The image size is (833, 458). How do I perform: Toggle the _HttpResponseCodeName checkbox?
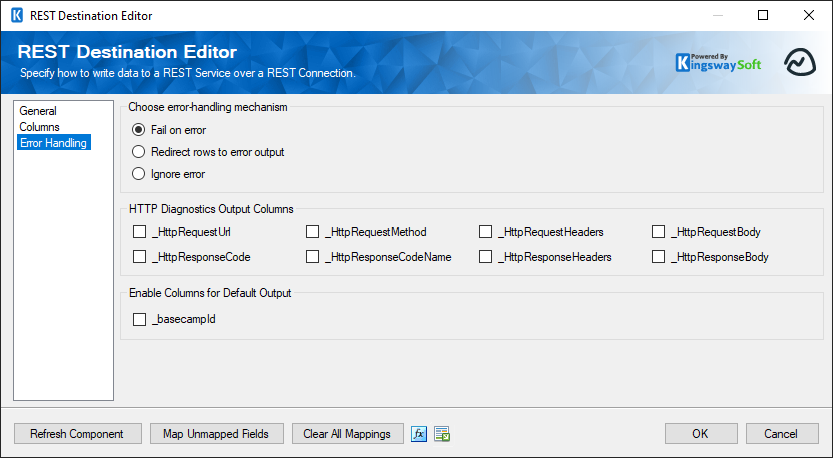coord(312,257)
